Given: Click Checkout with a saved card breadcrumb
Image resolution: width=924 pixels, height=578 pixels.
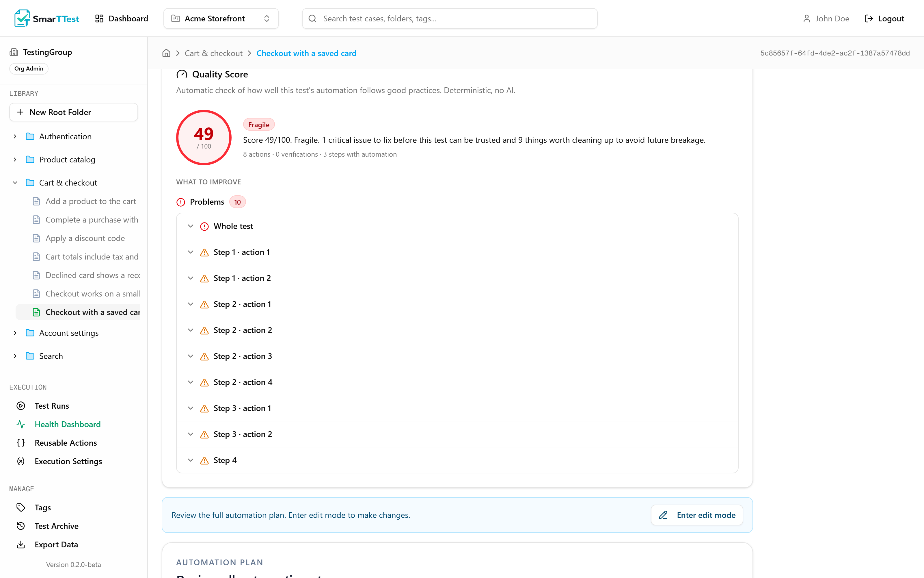Looking at the screenshot, I should [x=306, y=53].
